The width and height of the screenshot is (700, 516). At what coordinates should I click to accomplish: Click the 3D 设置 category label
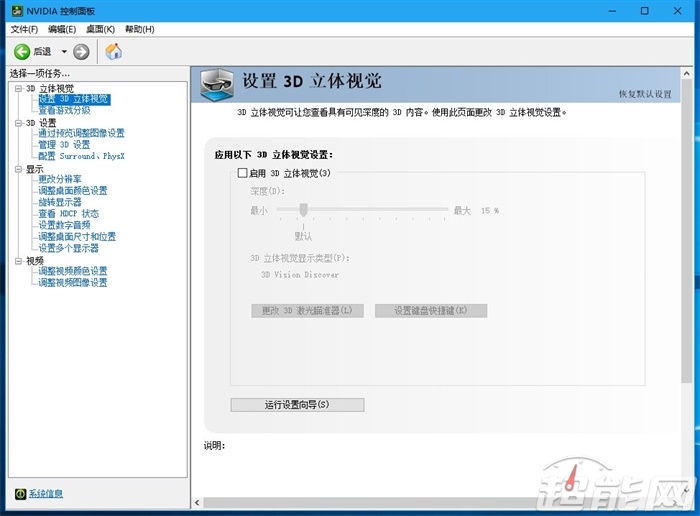[41, 123]
